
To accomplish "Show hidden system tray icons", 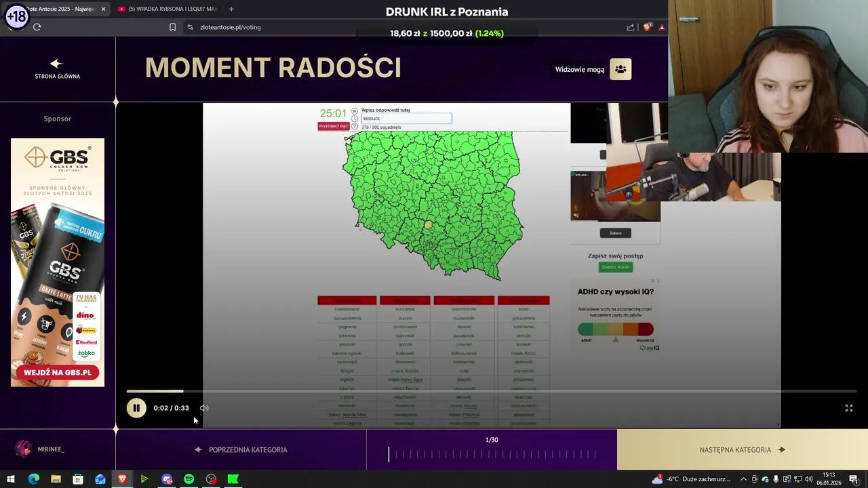I will [x=743, y=479].
